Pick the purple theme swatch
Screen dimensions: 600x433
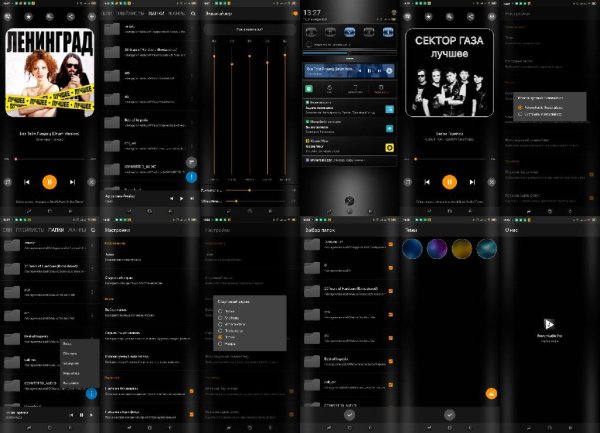click(x=437, y=249)
